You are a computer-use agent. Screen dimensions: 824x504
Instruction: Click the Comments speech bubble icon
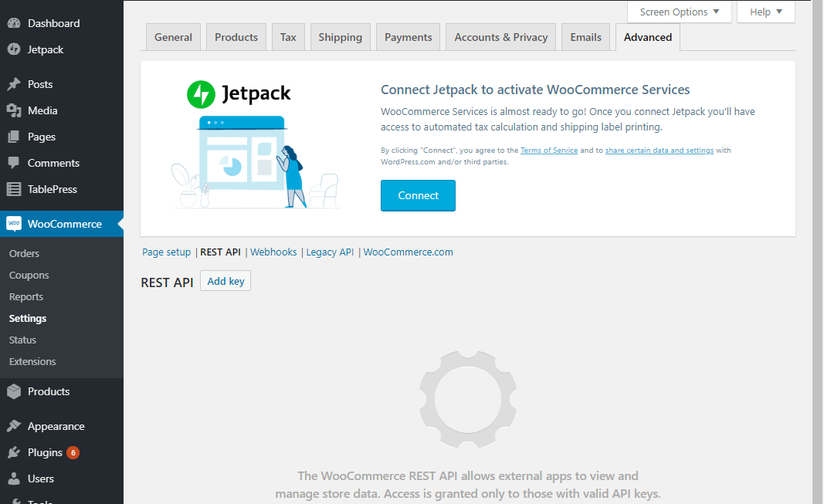(x=14, y=163)
